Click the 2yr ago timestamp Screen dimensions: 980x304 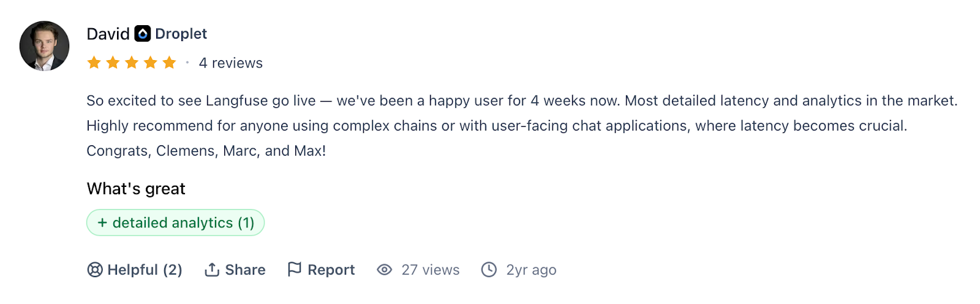(531, 270)
